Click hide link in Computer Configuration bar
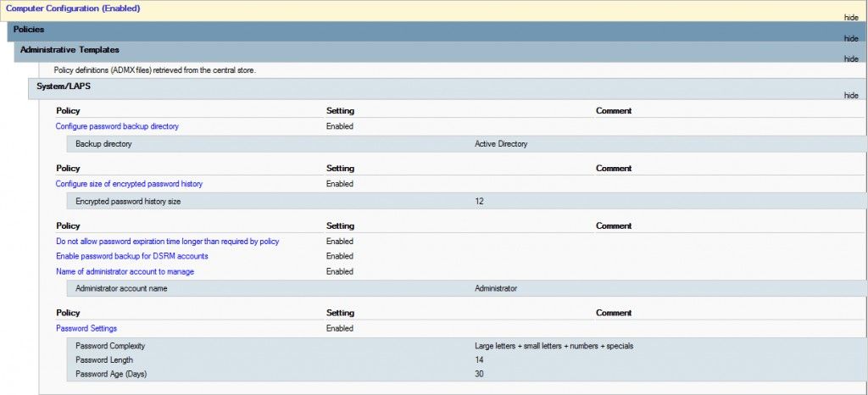Viewport: 868px width, 395px height. pos(851,16)
